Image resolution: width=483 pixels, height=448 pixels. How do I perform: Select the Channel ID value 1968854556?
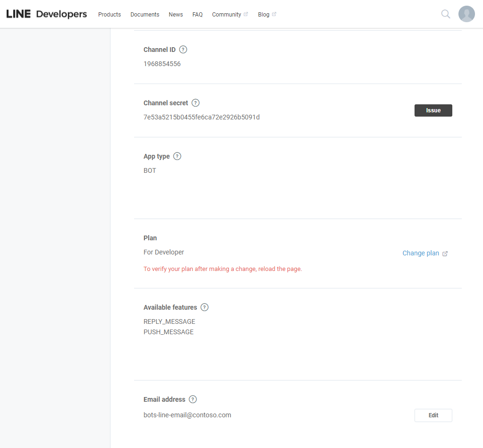coord(162,64)
